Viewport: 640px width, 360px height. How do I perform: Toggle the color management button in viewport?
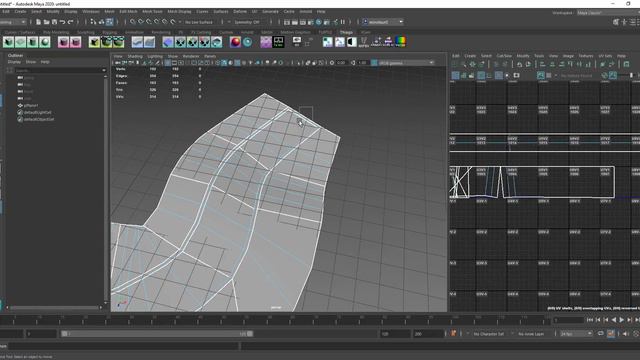(374, 63)
